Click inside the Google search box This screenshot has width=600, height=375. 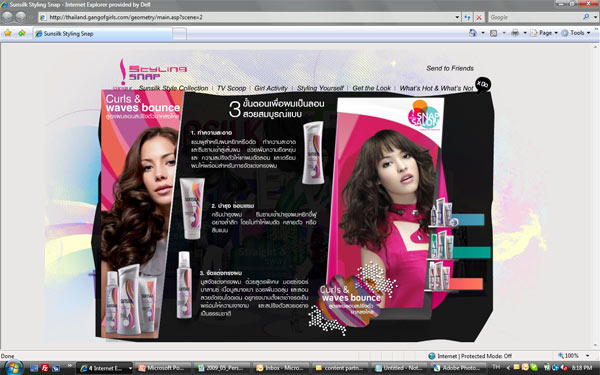pyautogui.click(x=535, y=17)
